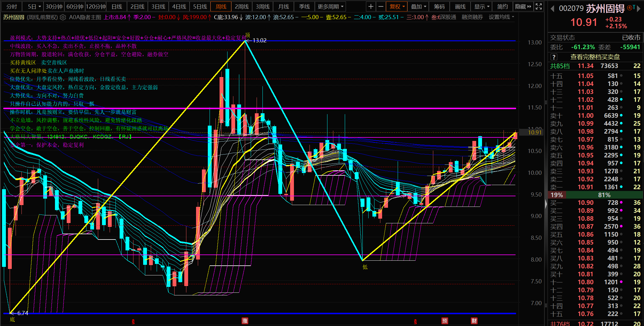Open indicator settings gear icon

63,17
